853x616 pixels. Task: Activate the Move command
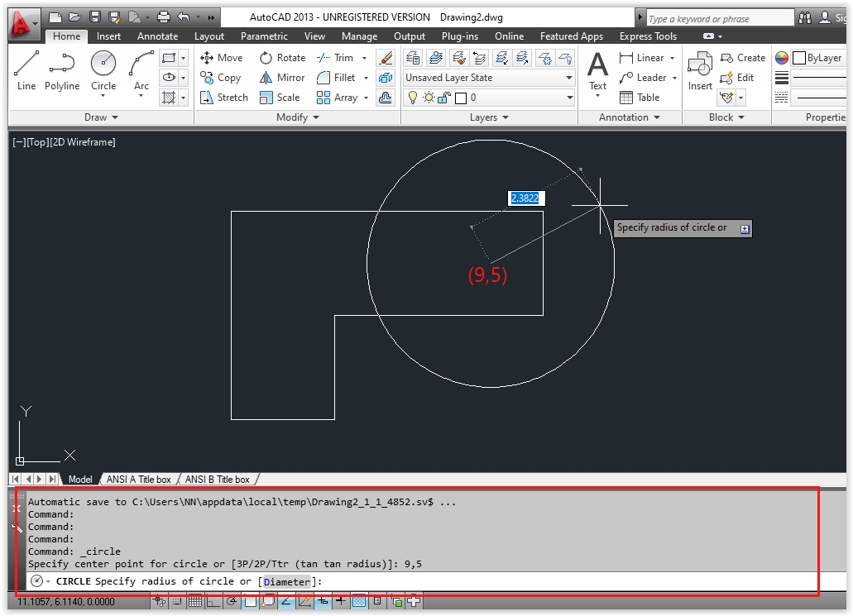[x=222, y=58]
